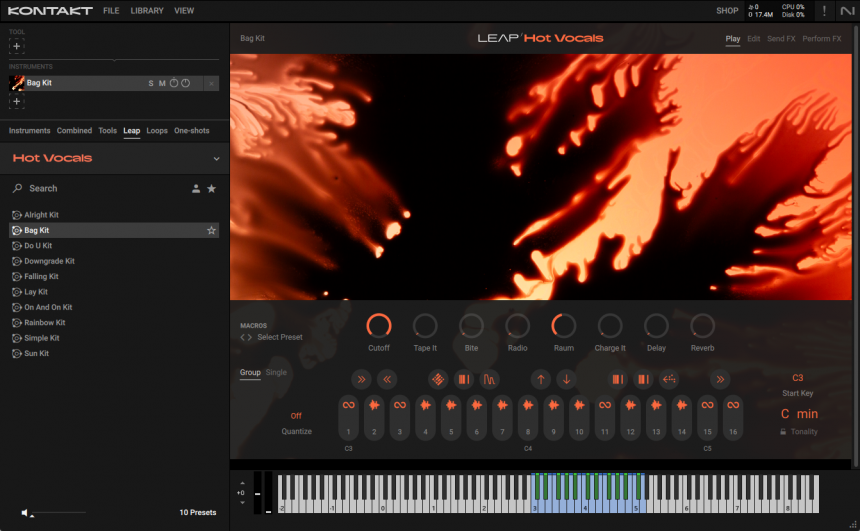The image size is (860, 531).
Task: Switch to the Loops browser tab
Action: pyautogui.click(x=157, y=131)
